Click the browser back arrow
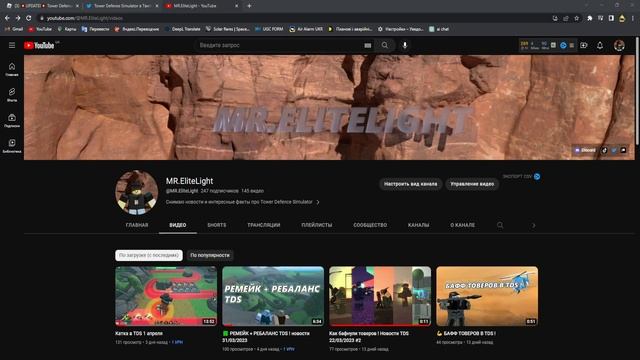The width and height of the screenshot is (640, 360). (x=7, y=18)
